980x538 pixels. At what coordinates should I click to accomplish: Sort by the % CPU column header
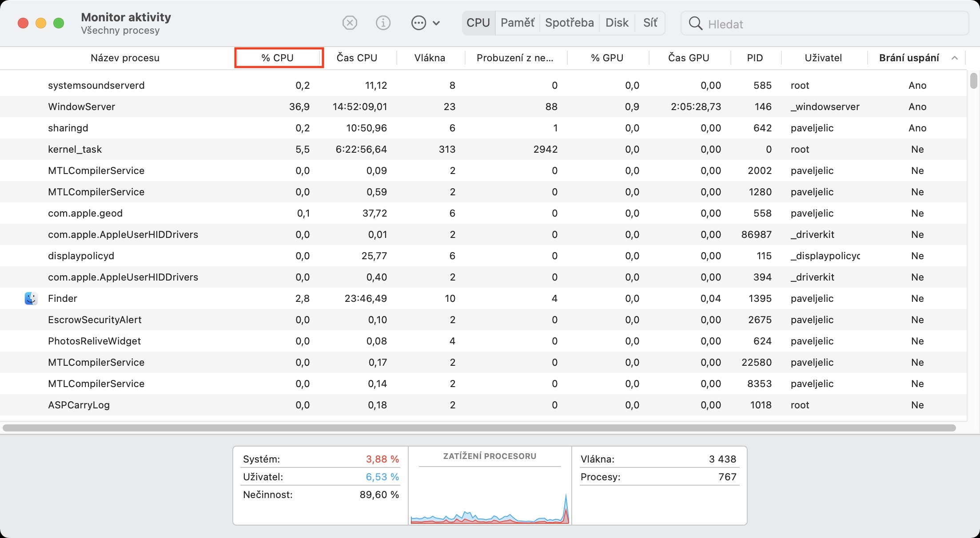pos(278,58)
